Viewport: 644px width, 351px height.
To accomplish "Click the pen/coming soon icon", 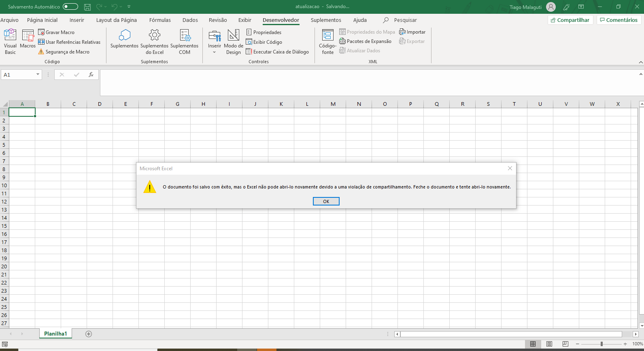I will (566, 7).
